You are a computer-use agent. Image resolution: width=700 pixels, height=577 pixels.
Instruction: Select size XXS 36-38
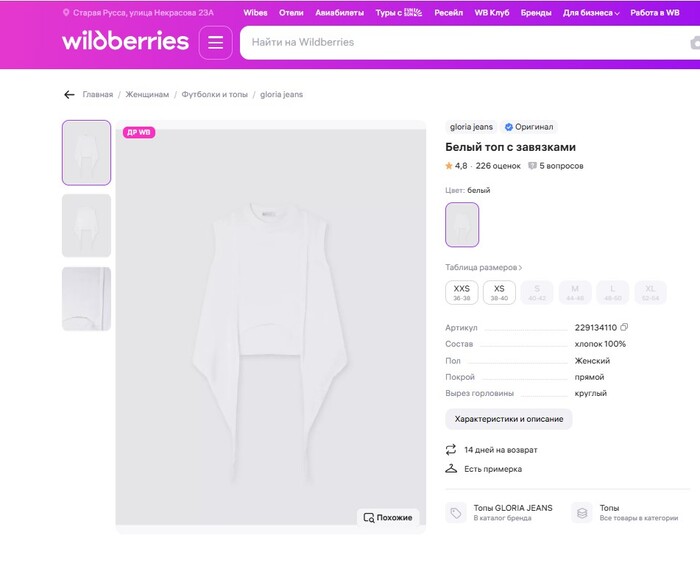(x=461, y=292)
